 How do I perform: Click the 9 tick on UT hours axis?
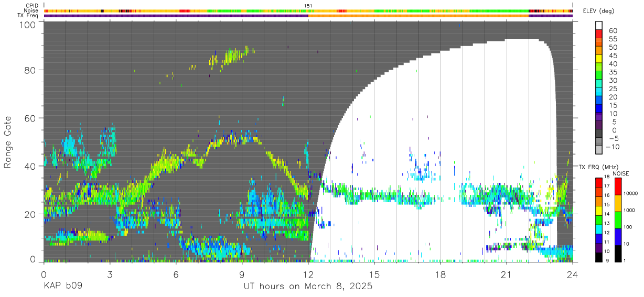click(242, 273)
